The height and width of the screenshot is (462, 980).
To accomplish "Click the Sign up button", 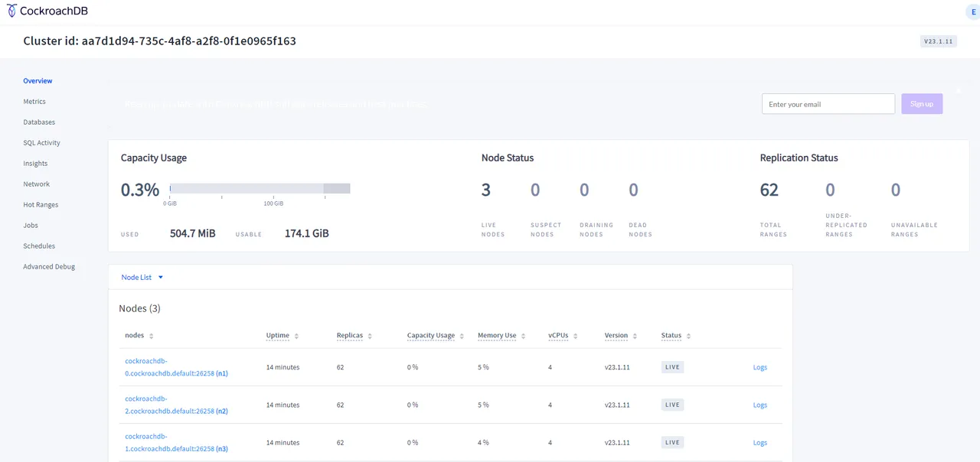I will [x=922, y=104].
